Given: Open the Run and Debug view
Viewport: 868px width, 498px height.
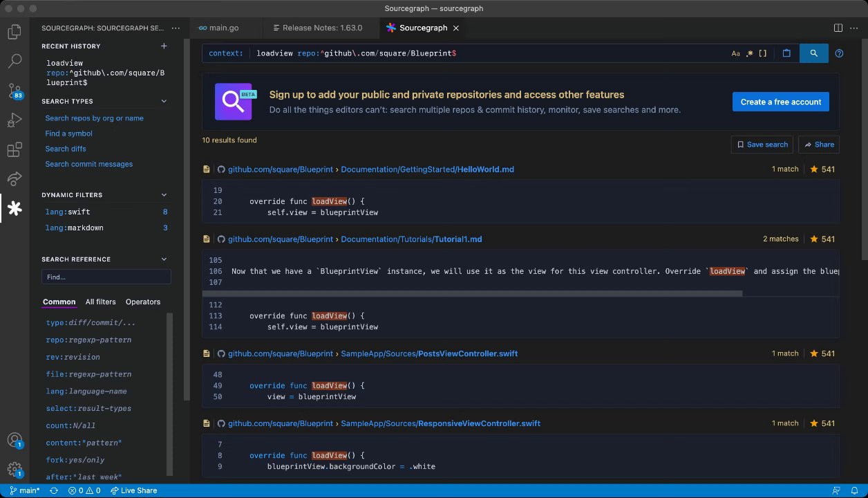Looking at the screenshot, I should point(15,120).
